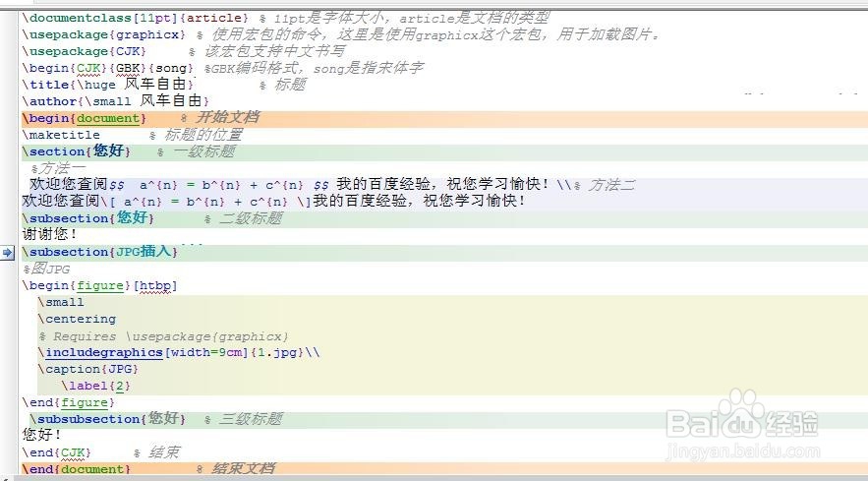
Task: Click the \documentclass[11pt]{article} line
Action: pos(136,18)
